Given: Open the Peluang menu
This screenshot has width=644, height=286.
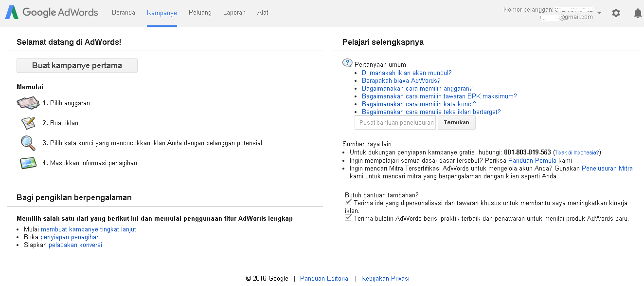Looking at the screenshot, I should (x=199, y=13).
